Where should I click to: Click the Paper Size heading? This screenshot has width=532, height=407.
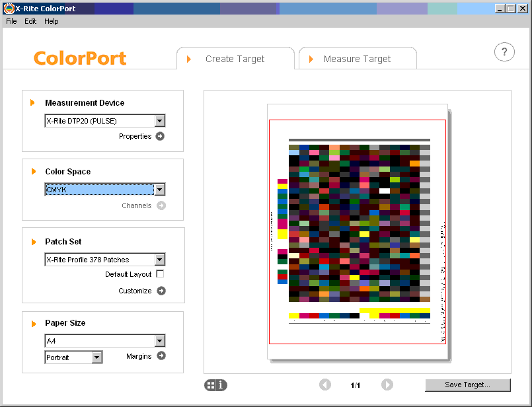65,323
